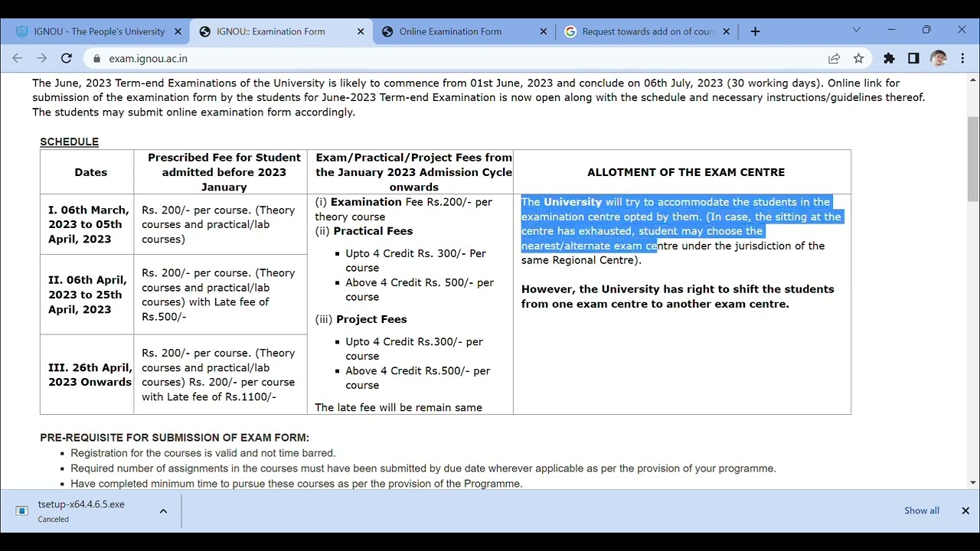Click the Project Fees heading
Image resolution: width=980 pixels, height=551 pixels.
371,319
